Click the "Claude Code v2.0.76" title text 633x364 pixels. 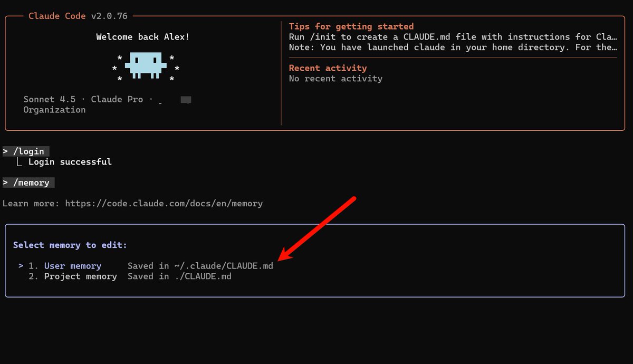78,16
